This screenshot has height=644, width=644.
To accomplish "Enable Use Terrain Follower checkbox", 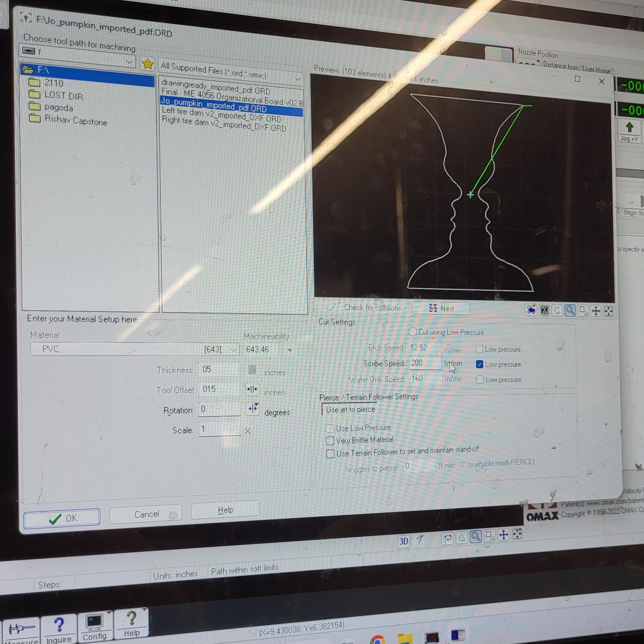I will coord(330,454).
